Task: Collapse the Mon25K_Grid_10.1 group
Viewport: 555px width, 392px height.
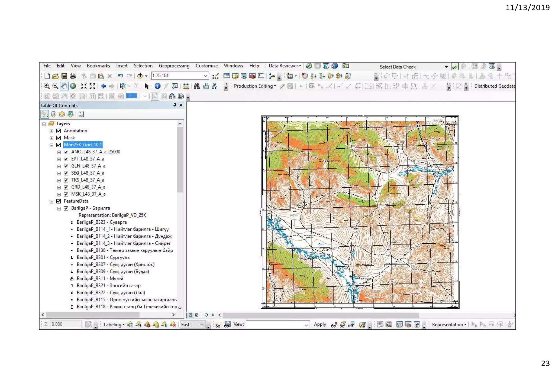Action: (51, 145)
